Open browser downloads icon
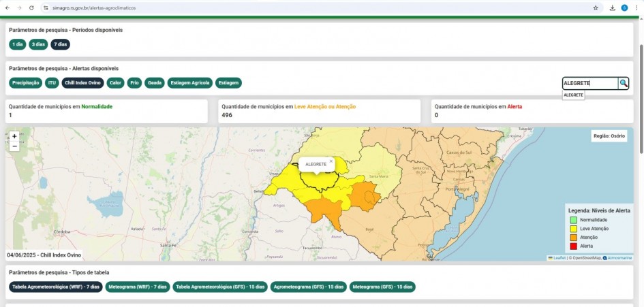644x307 pixels. 613,7
